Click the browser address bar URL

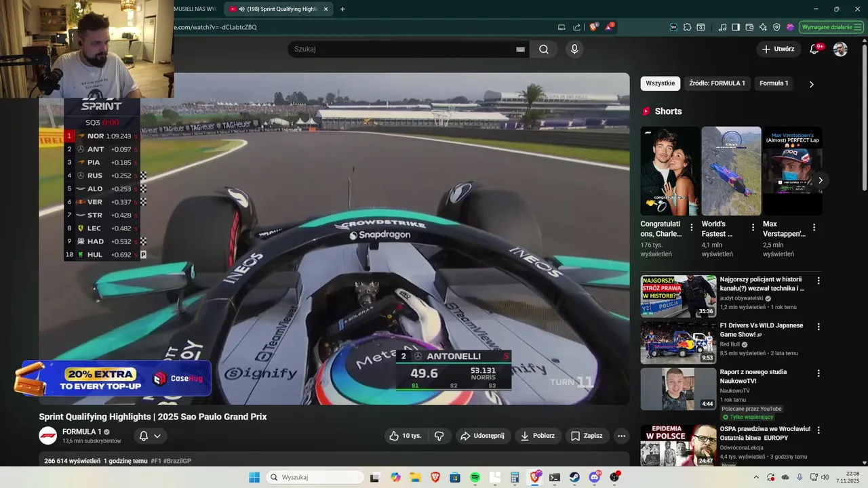click(214, 27)
